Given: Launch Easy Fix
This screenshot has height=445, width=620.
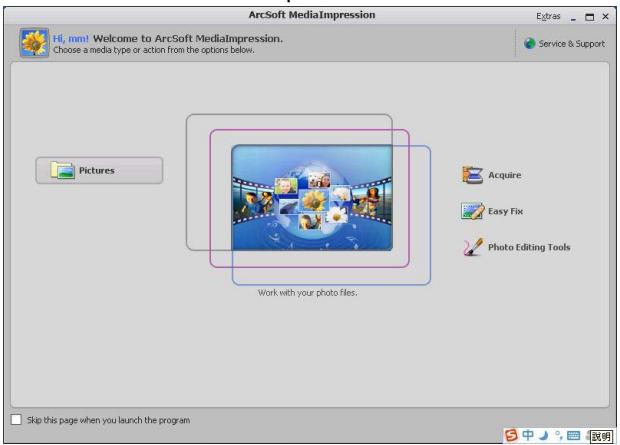Looking at the screenshot, I should [492, 211].
